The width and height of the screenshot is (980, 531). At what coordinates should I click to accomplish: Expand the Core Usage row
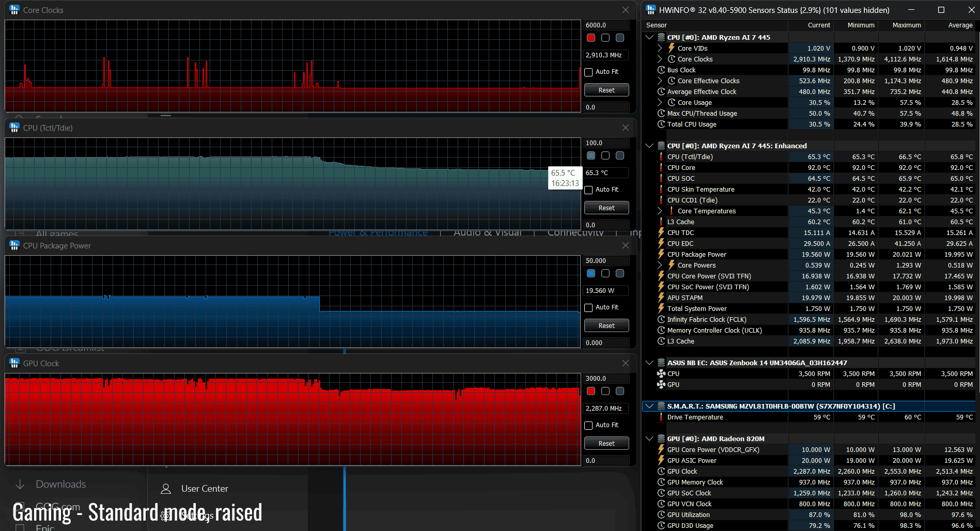point(660,102)
